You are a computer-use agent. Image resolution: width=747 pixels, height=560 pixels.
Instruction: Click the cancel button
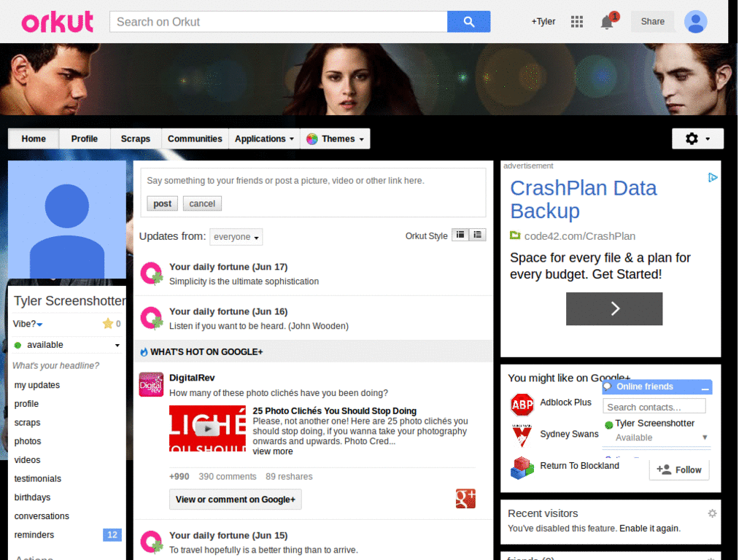click(202, 203)
